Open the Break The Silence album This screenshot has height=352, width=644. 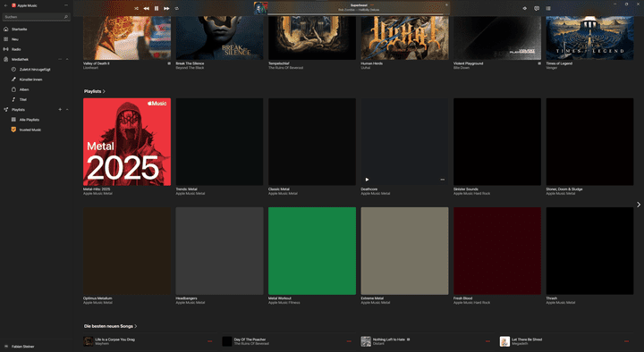pos(219,38)
